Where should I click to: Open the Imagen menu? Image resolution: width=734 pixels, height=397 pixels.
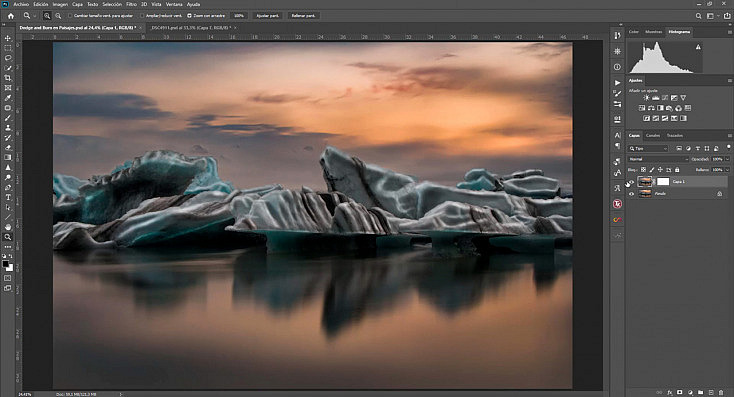click(x=60, y=4)
